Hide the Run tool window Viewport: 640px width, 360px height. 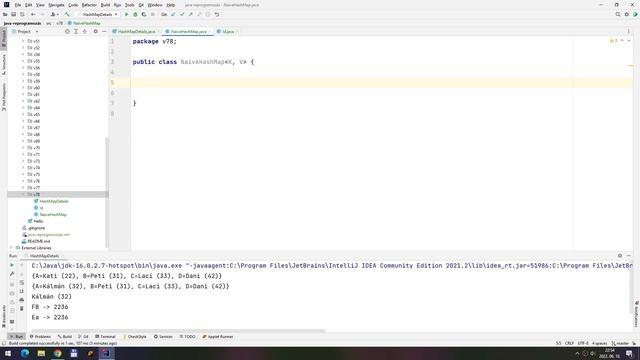pos(629,256)
